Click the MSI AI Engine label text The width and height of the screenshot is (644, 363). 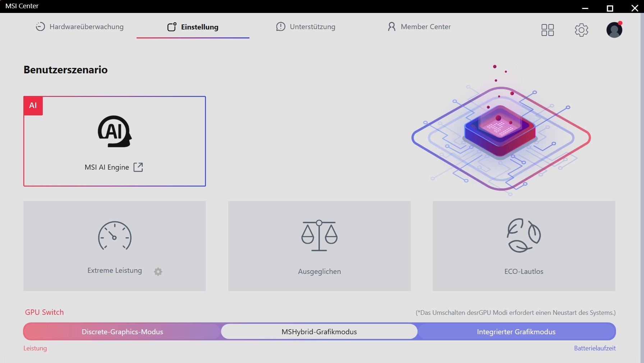(x=107, y=167)
